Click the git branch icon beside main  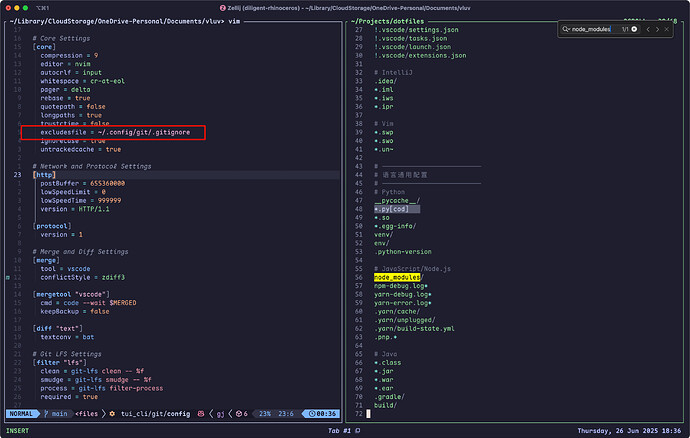click(x=46, y=414)
